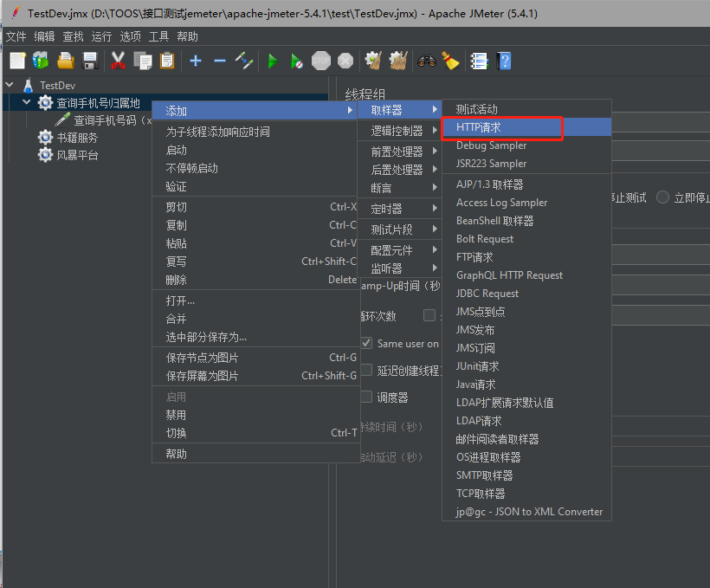The height and width of the screenshot is (588, 710).
Task: Collapse the TestDev tree node
Action: point(10,85)
